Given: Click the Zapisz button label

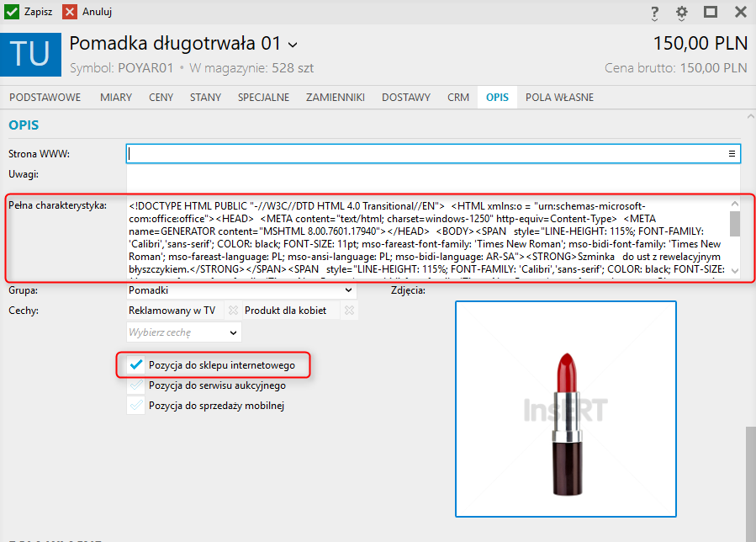Looking at the screenshot, I should (x=37, y=12).
